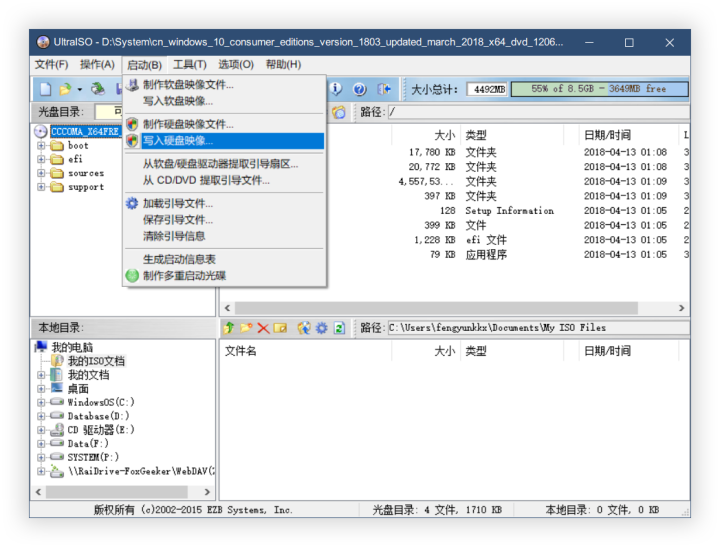Select the RaiDrive-FoxGeeker WebDAV network drive
The image size is (720, 547).
(141, 471)
